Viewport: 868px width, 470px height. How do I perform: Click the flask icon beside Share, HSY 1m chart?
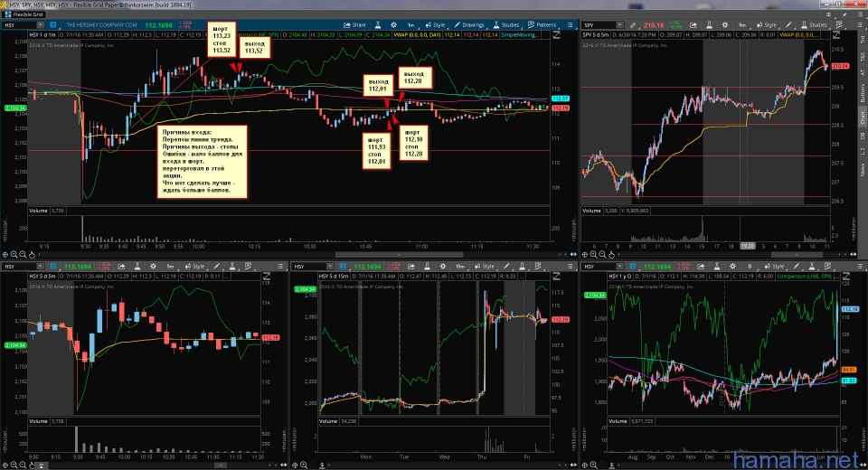378,25
